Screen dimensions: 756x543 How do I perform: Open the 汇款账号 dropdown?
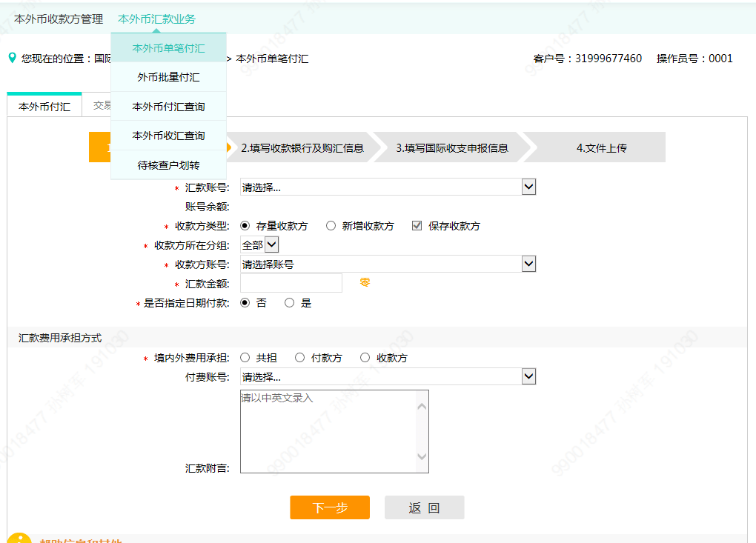point(388,187)
